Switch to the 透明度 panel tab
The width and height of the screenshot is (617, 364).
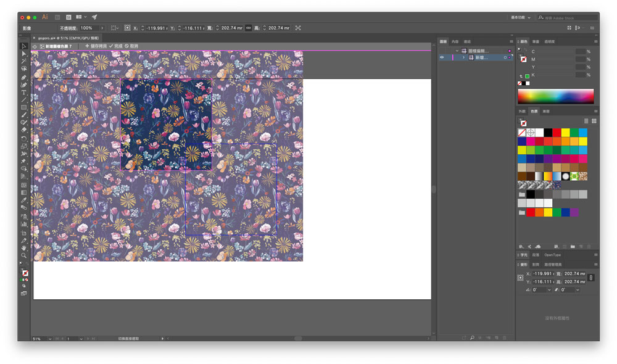pos(549,41)
